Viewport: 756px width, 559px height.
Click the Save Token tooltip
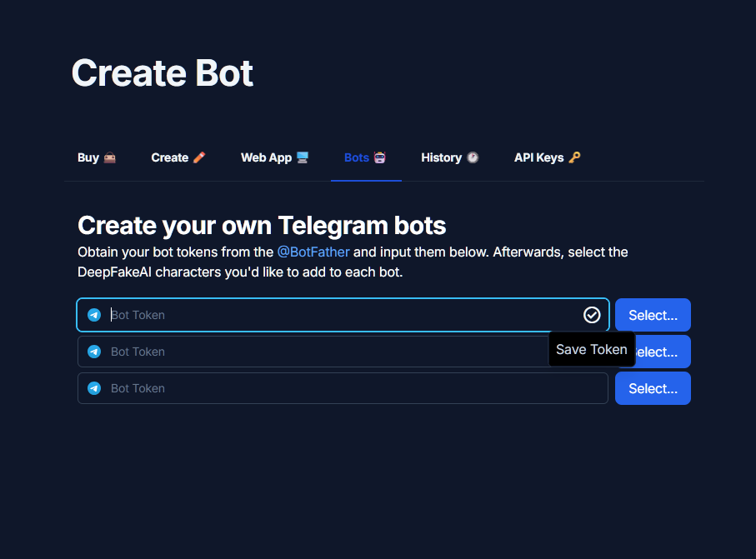[x=591, y=349]
